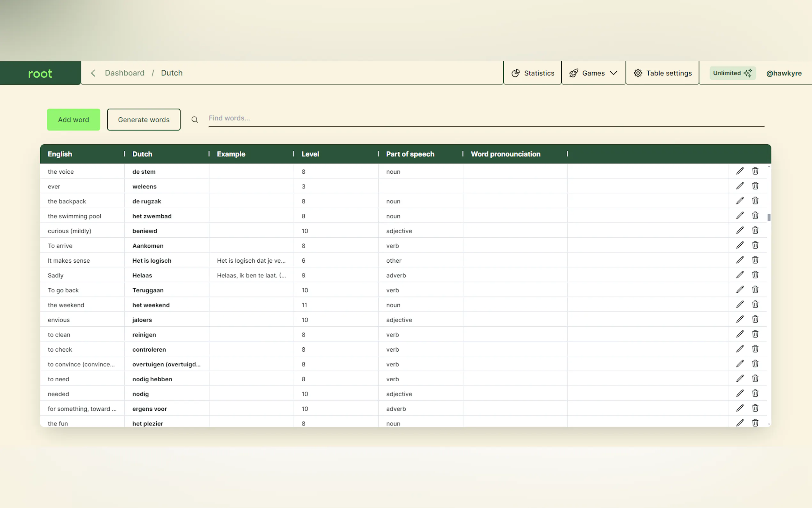Click the search magnifier icon

click(x=195, y=120)
